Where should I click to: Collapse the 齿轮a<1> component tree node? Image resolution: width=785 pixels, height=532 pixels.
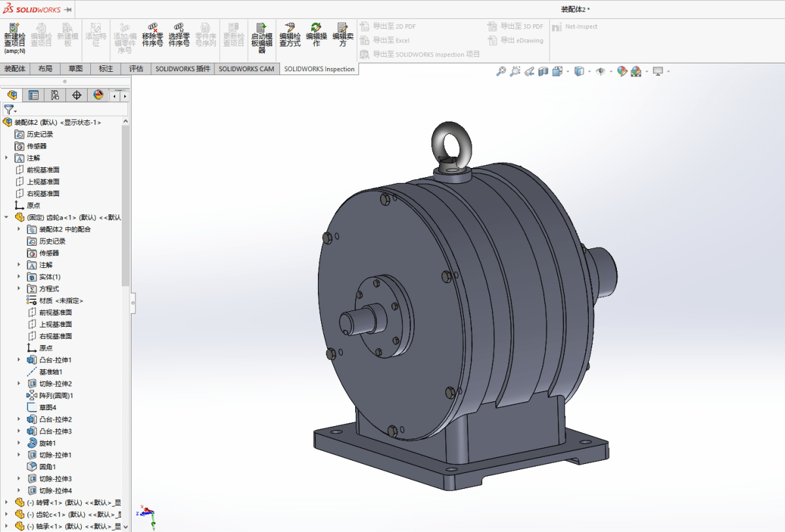click(7, 218)
